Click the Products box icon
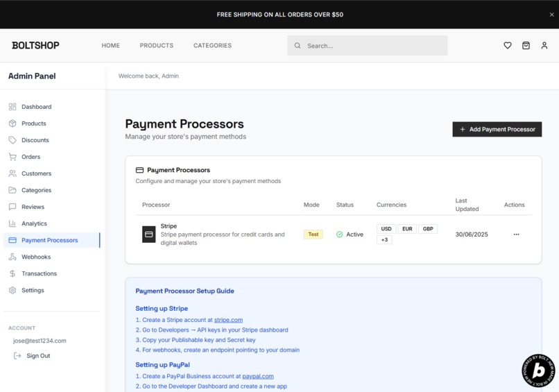The width and height of the screenshot is (559, 392). pos(12,123)
